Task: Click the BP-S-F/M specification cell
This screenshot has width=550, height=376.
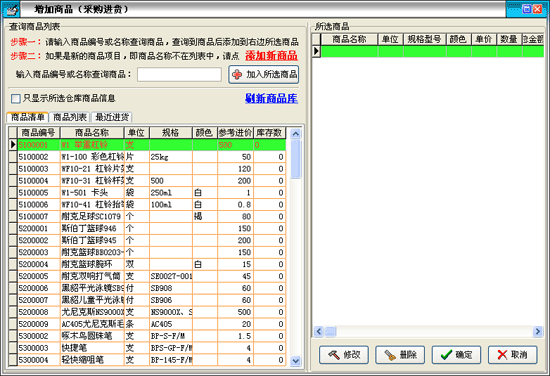Action: pyautogui.click(x=171, y=336)
